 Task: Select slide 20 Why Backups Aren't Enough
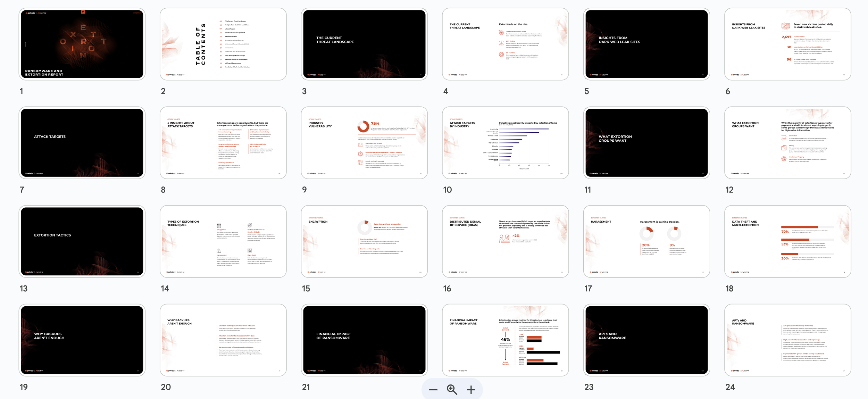pyautogui.click(x=223, y=340)
